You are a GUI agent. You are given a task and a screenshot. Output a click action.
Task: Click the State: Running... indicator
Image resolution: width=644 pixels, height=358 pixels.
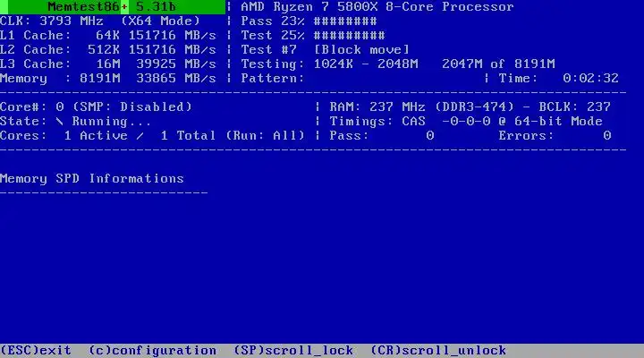75,121
